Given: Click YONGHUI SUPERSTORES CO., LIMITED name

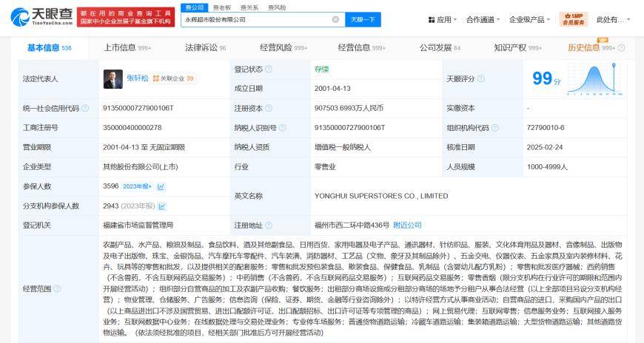Looking at the screenshot, I should (381, 196).
